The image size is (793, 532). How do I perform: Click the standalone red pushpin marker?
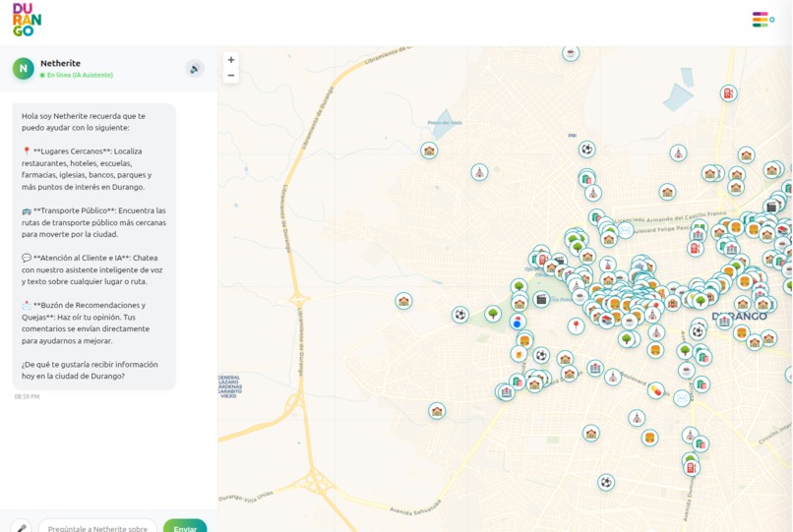pyautogui.click(x=576, y=325)
